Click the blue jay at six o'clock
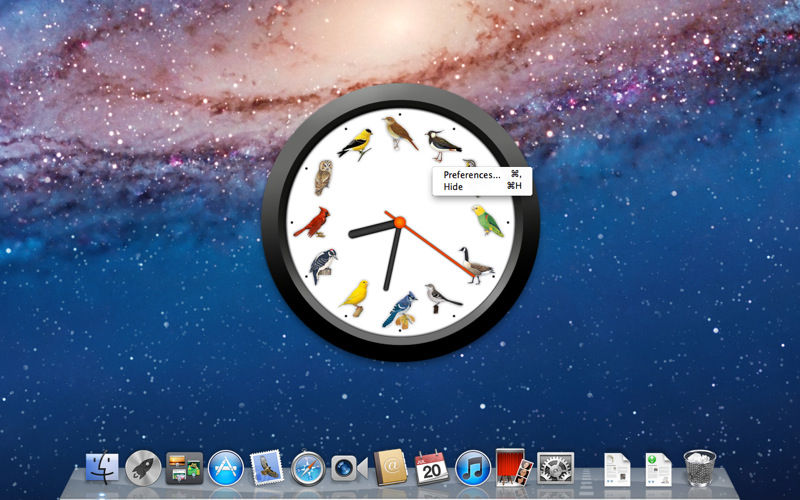 pos(399,309)
